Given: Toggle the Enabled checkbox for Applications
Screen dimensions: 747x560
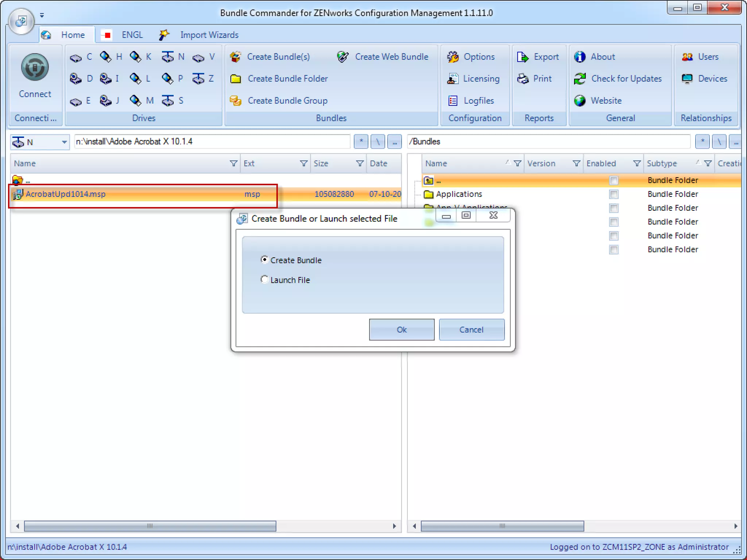Looking at the screenshot, I should pos(614,194).
